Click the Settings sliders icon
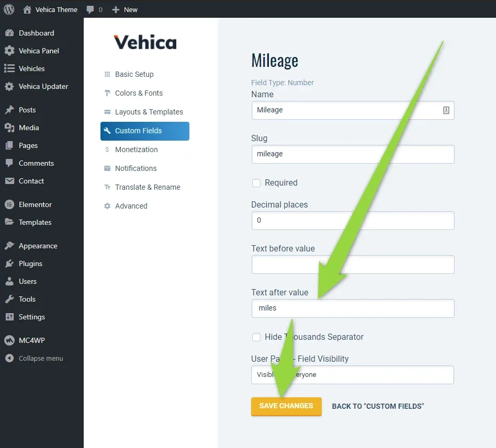The image size is (496, 448). [x=9, y=317]
